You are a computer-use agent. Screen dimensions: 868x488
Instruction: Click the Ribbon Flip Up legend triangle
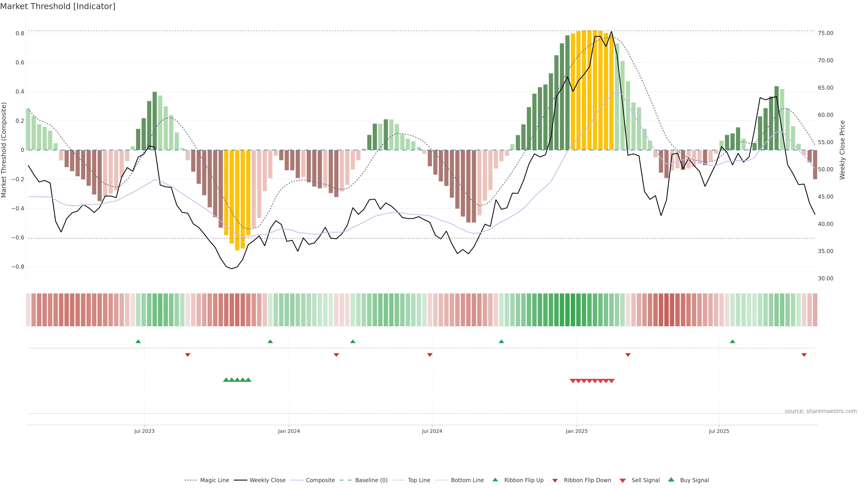495,480
